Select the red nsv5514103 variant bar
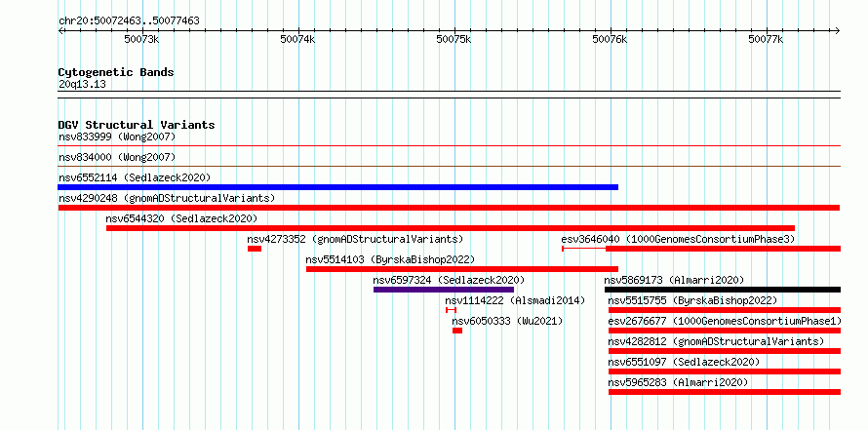Viewport: 868px width, 430px height. (462, 269)
